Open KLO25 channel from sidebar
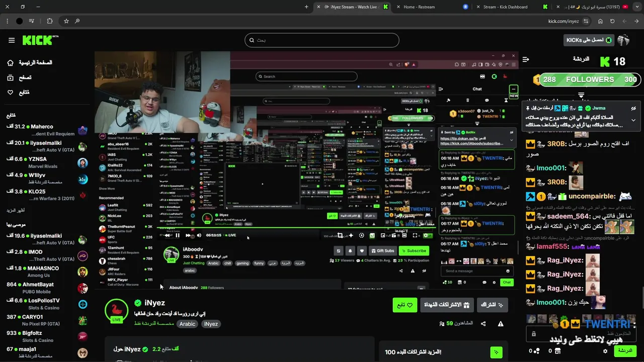This screenshot has width=644, height=362. [x=47, y=195]
